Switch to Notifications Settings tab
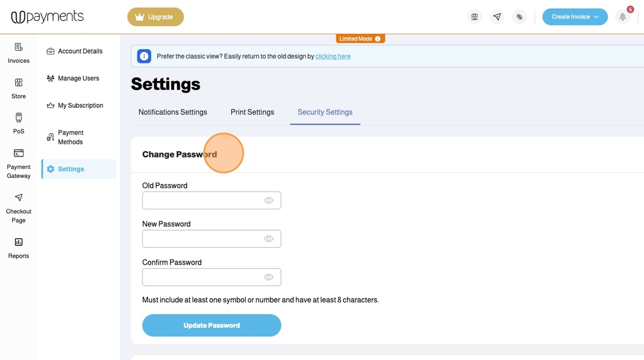 (x=172, y=112)
